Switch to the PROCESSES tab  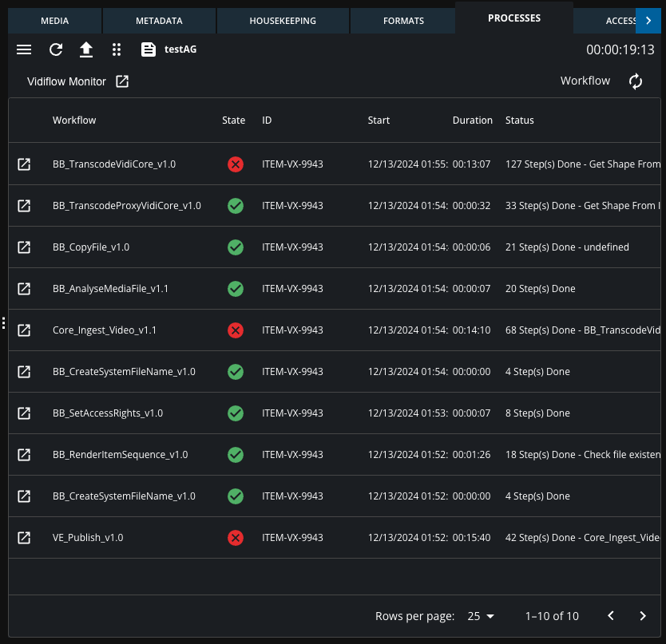(x=513, y=18)
